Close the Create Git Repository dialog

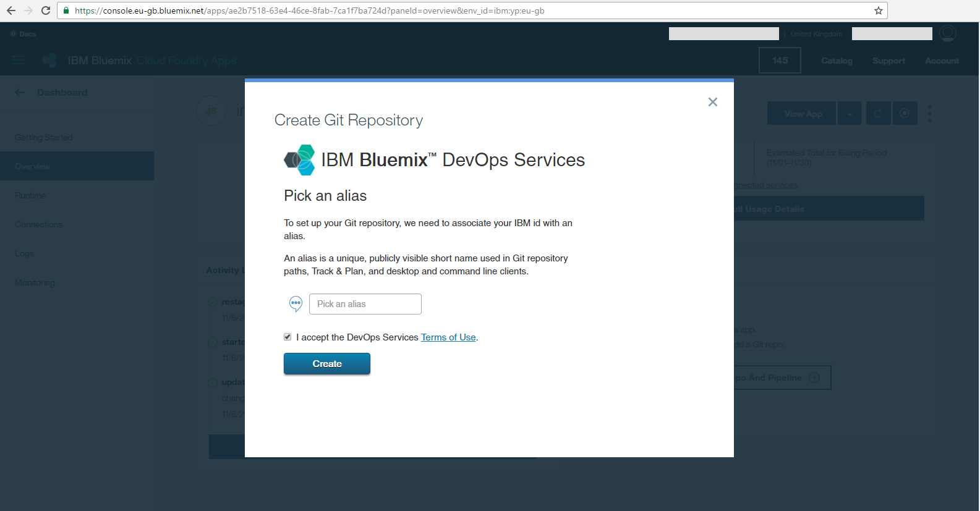click(x=712, y=102)
